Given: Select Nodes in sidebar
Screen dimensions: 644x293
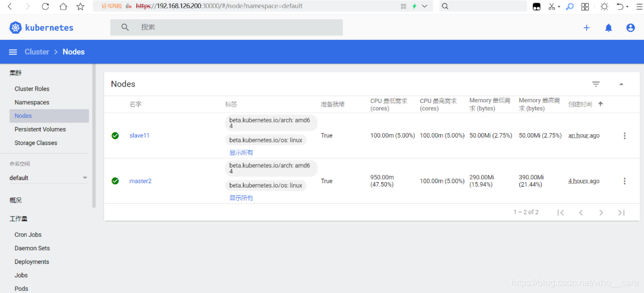Looking at the screenshot, I should coord(49,116).
